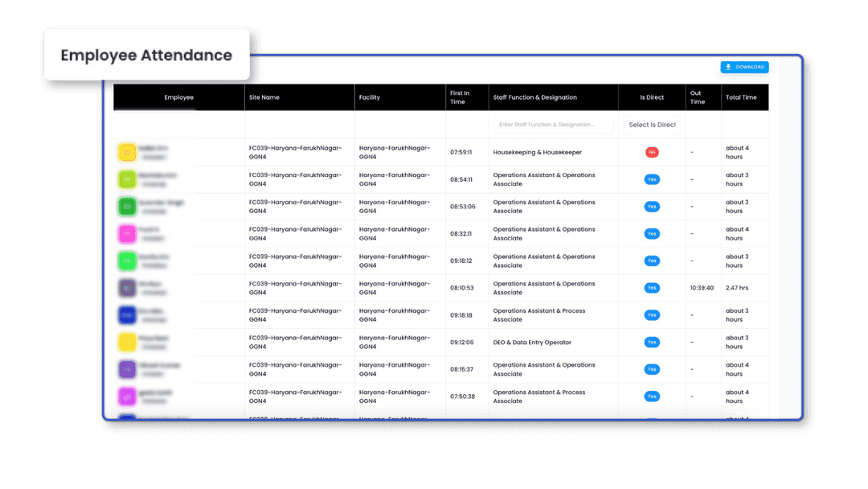The image size is (868, 489).
Task: Toggle Yes badge in the 2.47 hrs row
Action: [652, 288]
